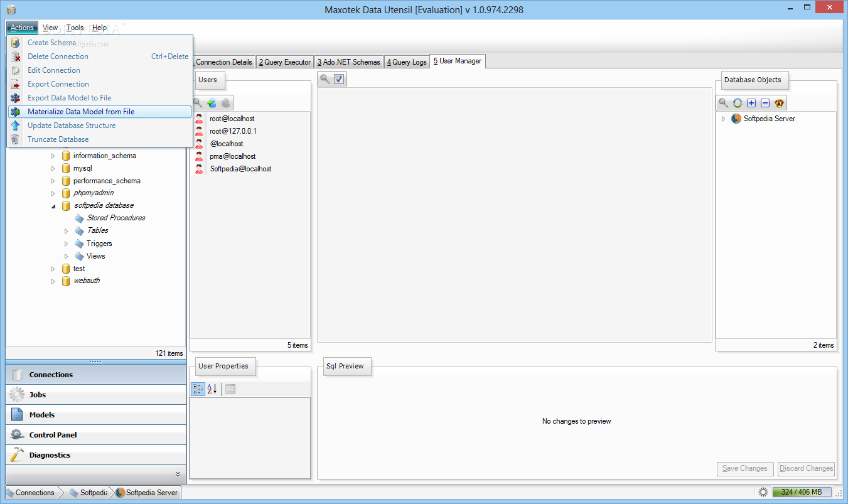The width and height of the screenshot is (848, 504).
Task: Click the minus collapse-all icon in Database Objects
Action: tap(765, 103)
